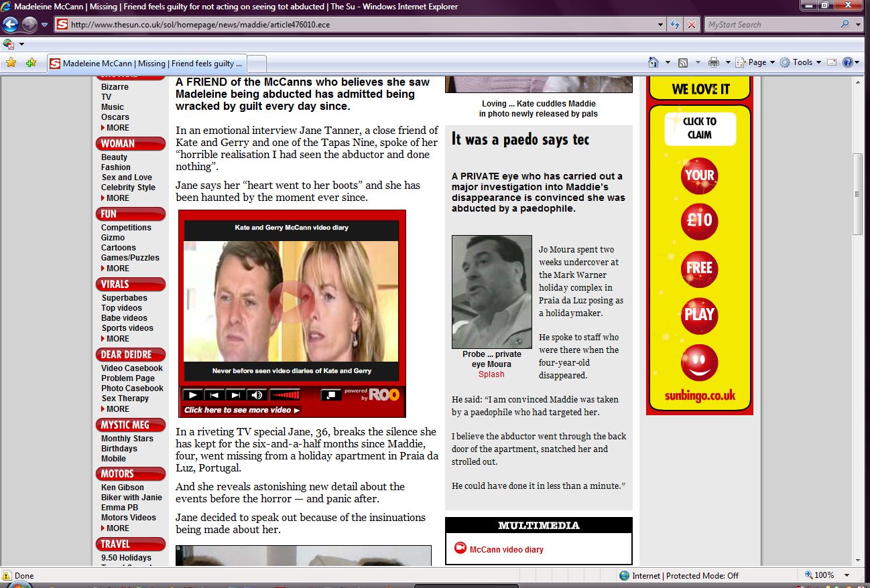
Task: Open Competitions link in FUN section
Action: tap(126, 228)
